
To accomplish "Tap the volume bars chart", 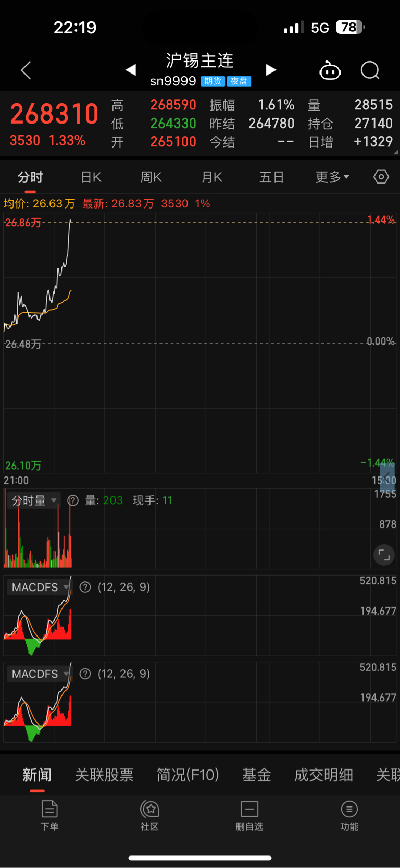I will tap(199, 529).
